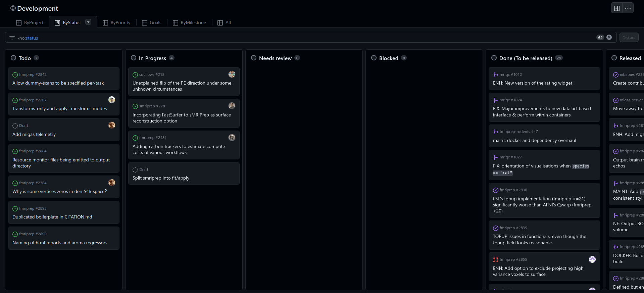
Task: Click open issue icon for fmriprep #2890
Action: click(x=15, y=234)
